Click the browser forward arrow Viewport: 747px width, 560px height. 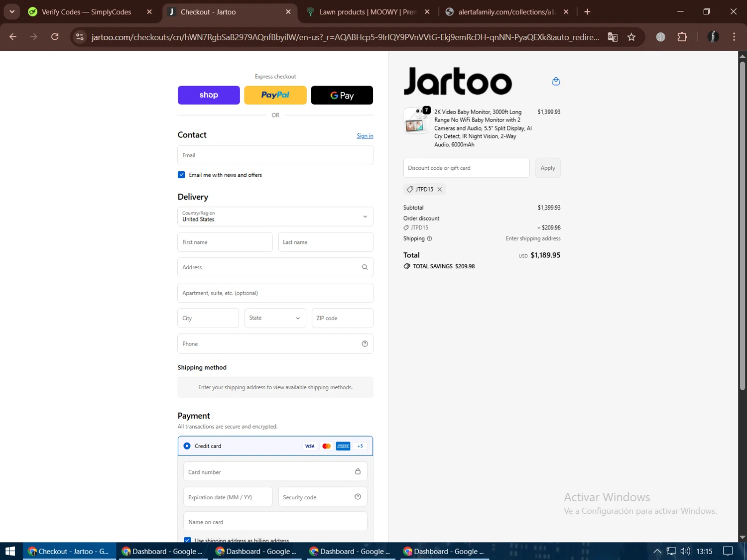(x=34, y=37)
